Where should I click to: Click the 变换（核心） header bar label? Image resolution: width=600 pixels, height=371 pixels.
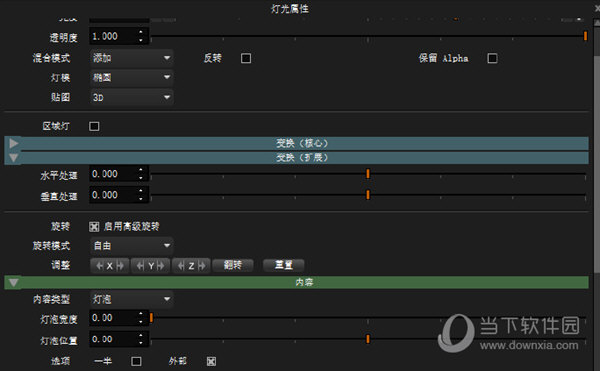pos(302,143)
